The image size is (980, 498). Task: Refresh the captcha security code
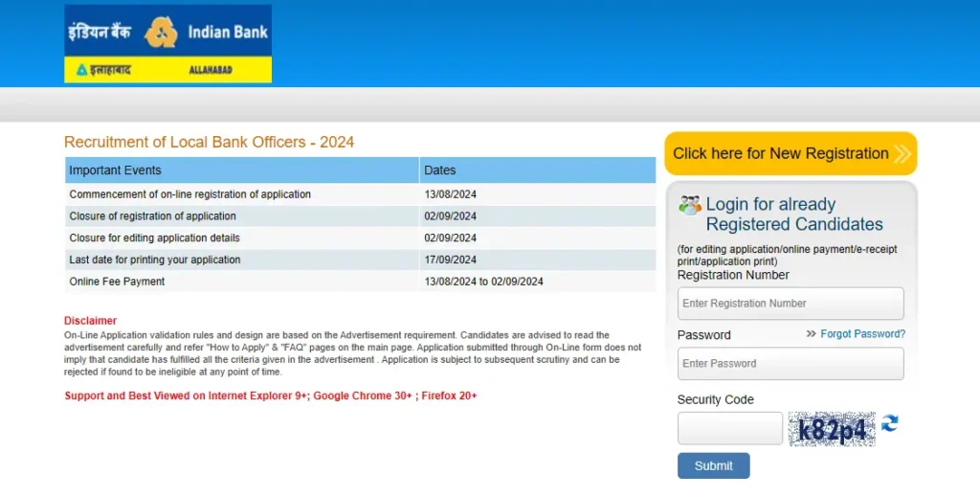point(890,423)
